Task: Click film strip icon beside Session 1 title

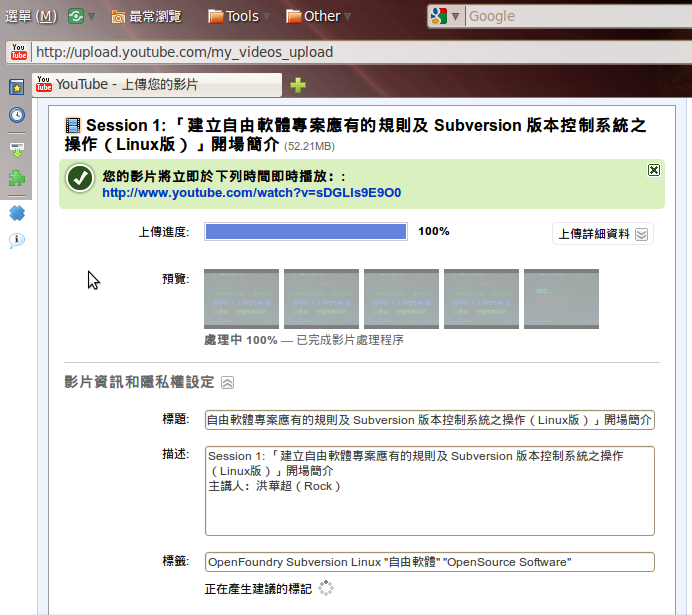Action: 73,126
